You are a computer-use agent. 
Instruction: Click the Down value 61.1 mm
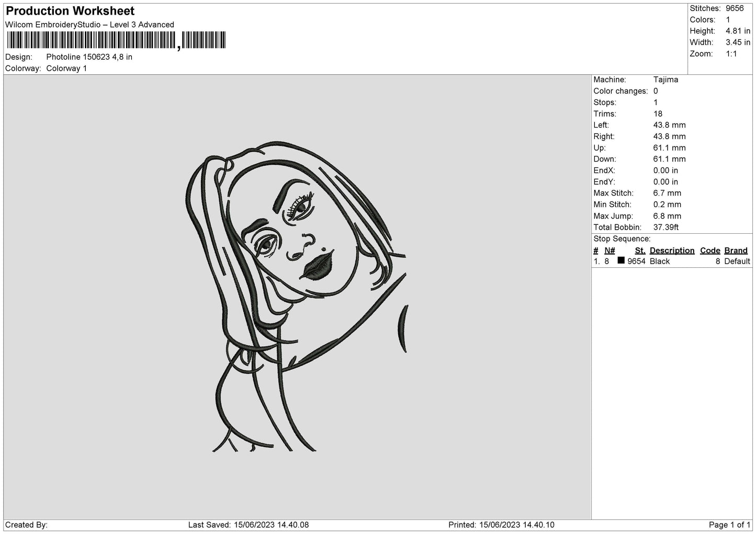669,159
